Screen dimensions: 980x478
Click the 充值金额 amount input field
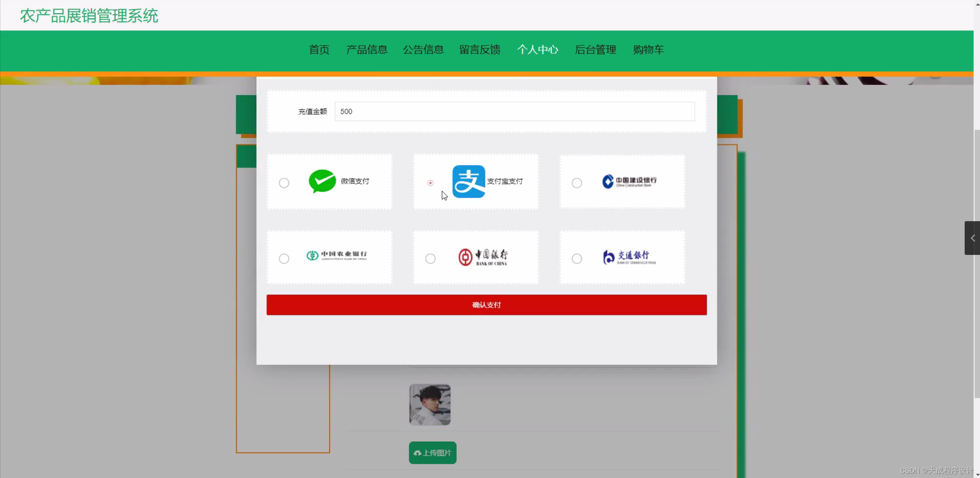514,111
